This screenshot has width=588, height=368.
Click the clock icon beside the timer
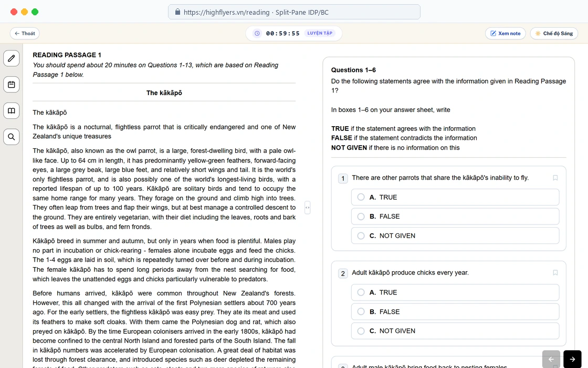point(257,33)
